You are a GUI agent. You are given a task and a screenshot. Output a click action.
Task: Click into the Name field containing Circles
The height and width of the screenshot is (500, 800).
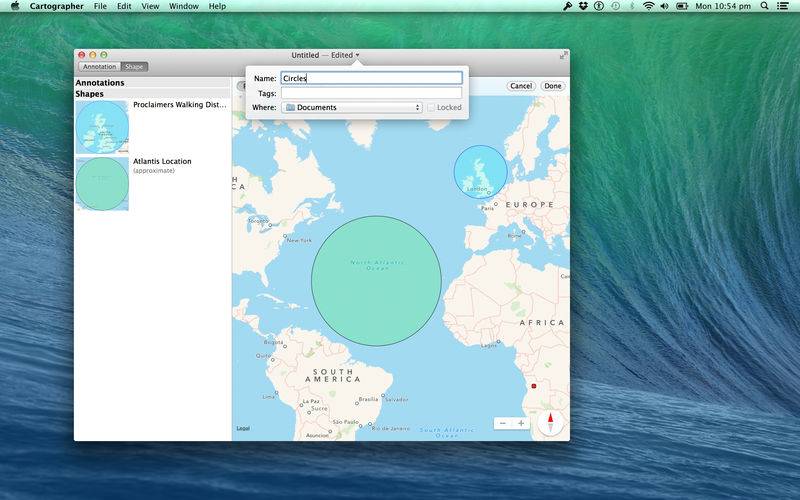[371, 78]
